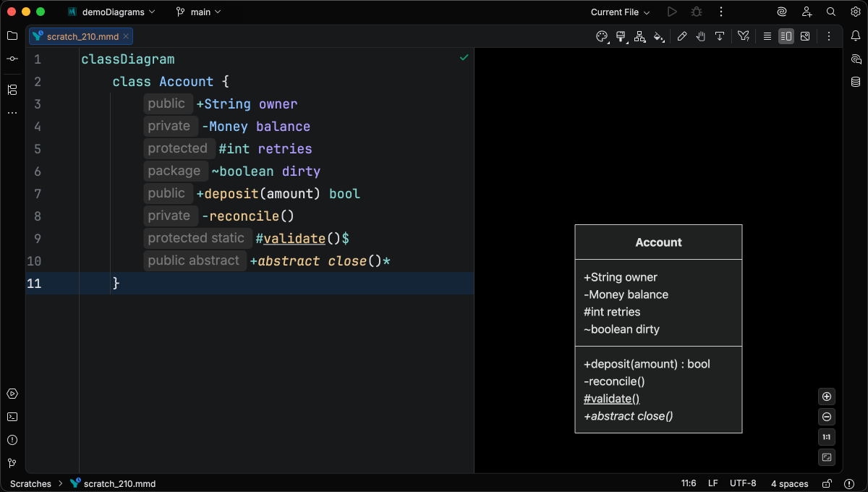Change the 4 spaces indent setting
Image resolution: width=868 pixels, height=492 pixels.
790,483
